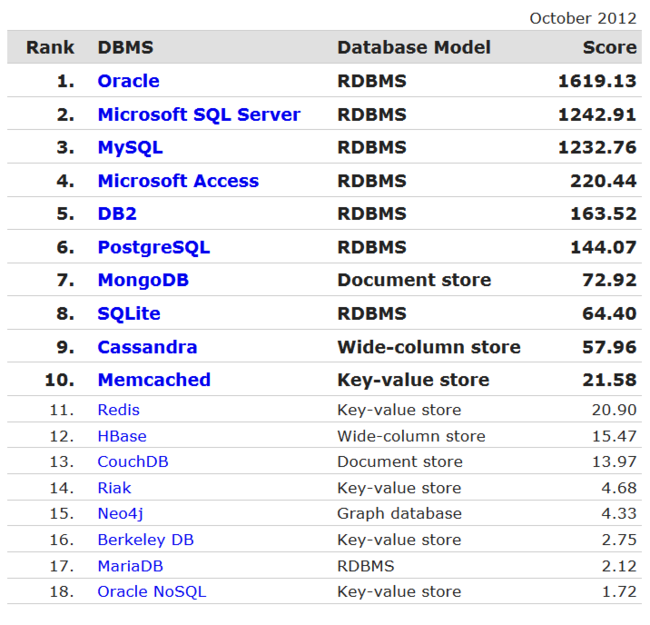Click the Score column header
This screenshot has width=650, height=625.
(609, 47)
